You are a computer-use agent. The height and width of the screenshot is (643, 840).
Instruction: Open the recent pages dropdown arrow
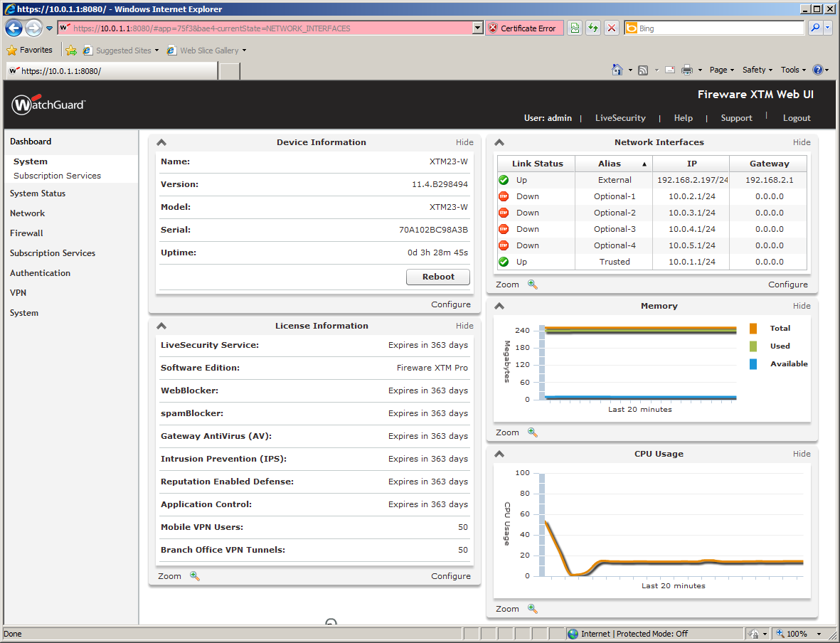click(x=49, y=28)
